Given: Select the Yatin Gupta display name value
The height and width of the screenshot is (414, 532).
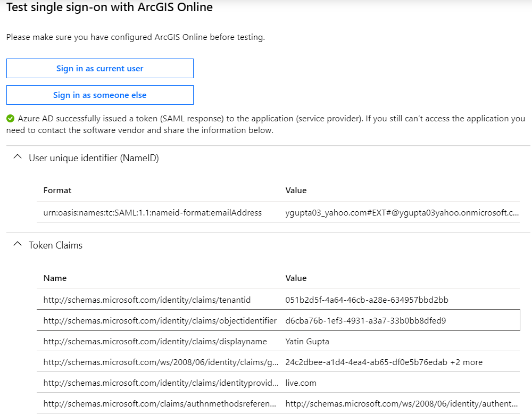Looking at the screenshot, I should [307, 342].
